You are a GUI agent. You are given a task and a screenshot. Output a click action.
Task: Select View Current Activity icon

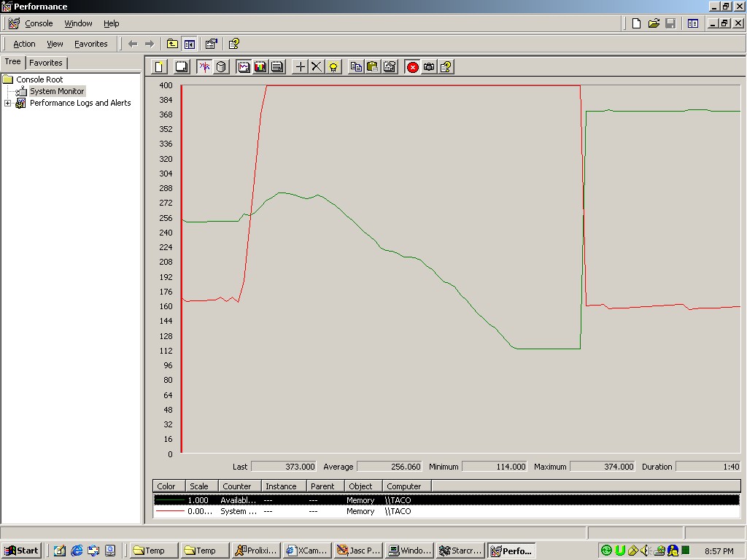204,66
